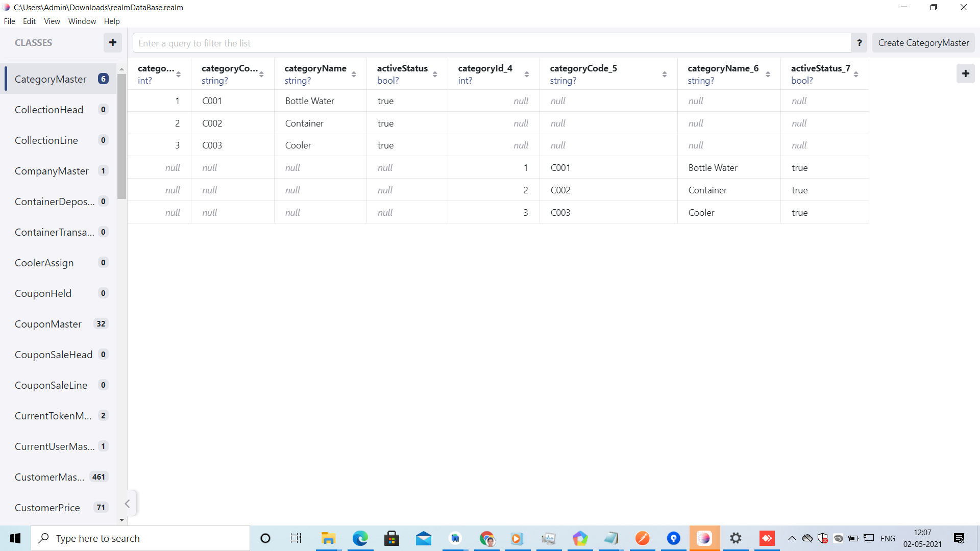
Task: Click the query filter input field
Action: [x=490, y=43]
